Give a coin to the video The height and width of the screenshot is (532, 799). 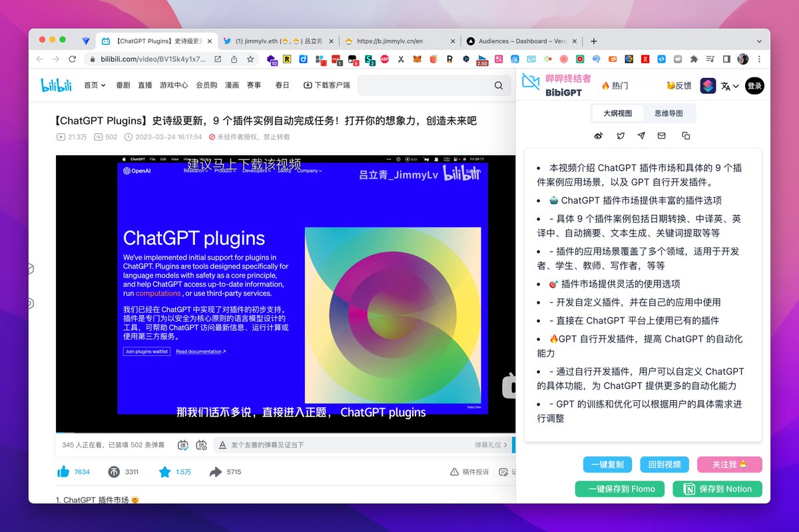coord(114,472)
